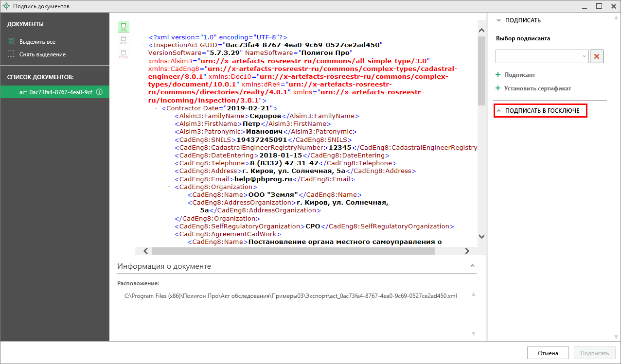Viewport: 621px width, 364px height.
Task: Click the info icon beside act_0ac73fa4 document
Action: coord(99,92)
